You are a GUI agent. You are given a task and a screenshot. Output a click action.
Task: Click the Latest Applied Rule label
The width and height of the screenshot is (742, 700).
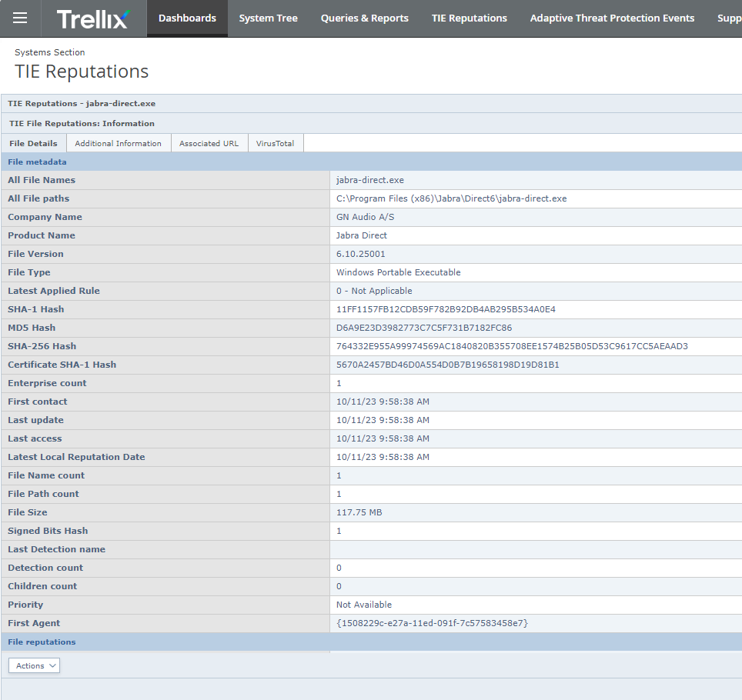click(x=54, y=291)
